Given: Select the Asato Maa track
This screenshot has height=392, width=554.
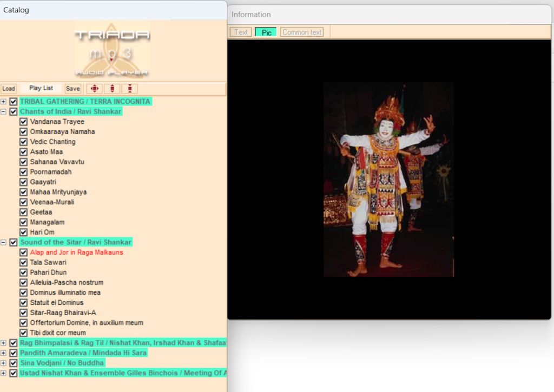Looking at the screenshot, I should pyautogui.click(x=47, y=152).
